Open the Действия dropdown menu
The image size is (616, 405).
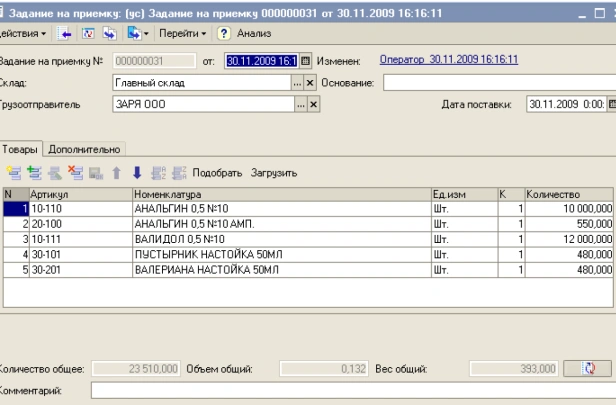pyautogui.click(x=23, y=34)
